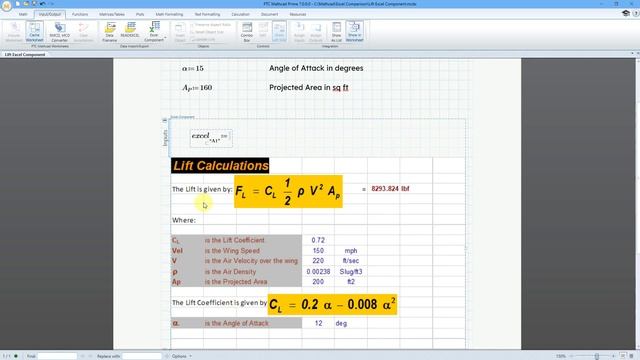Open the Find/Replace Options dropdown
The width and height of the screenshot is (640, 360).
[182, 356]
